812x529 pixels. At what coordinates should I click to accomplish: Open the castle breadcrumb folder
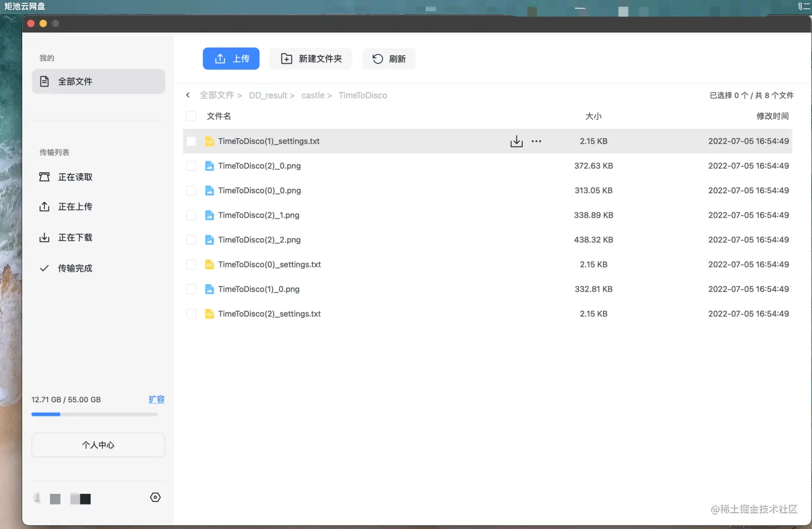pyautogui.click(x=313, y=95)
